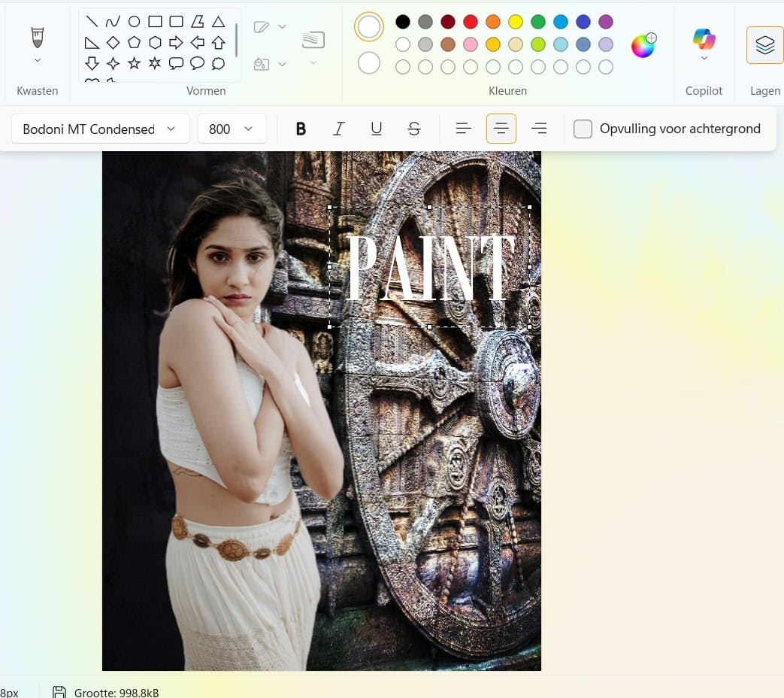The height and width of the screenshot is (698, 784).
Task: Select primary color 1 circle
Action: pyautogui.click(x=369, y=26)
